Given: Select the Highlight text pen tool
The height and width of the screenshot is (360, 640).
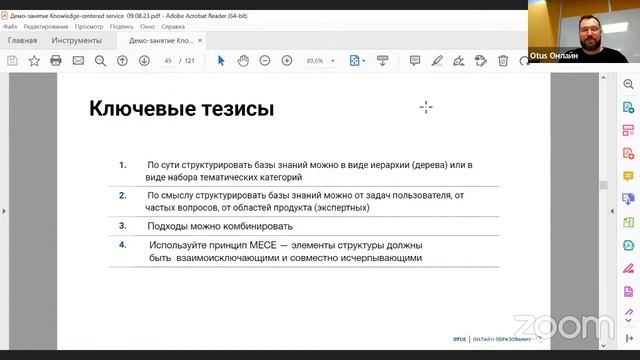Looking at the screenshot, I should tap(437, 61).
